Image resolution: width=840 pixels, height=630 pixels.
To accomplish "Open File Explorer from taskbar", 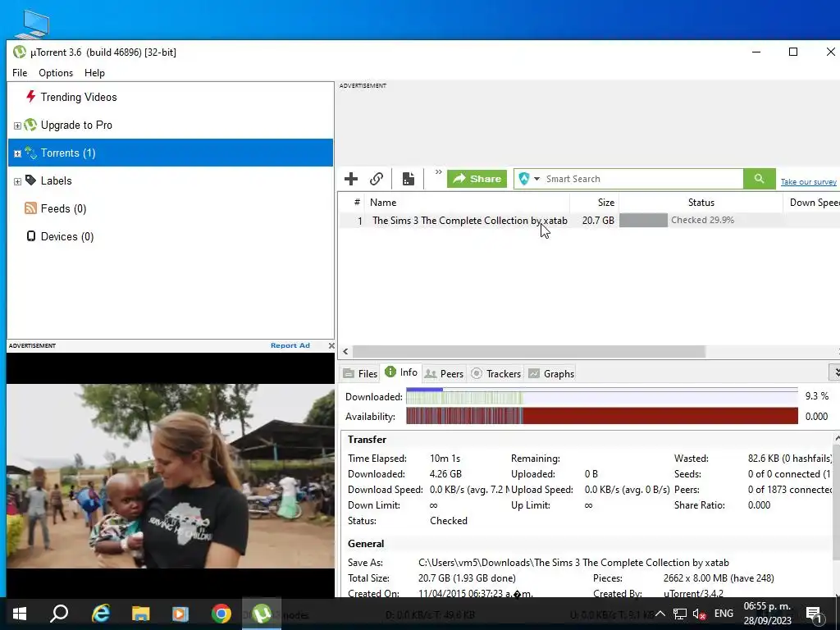I will [141, 614].
